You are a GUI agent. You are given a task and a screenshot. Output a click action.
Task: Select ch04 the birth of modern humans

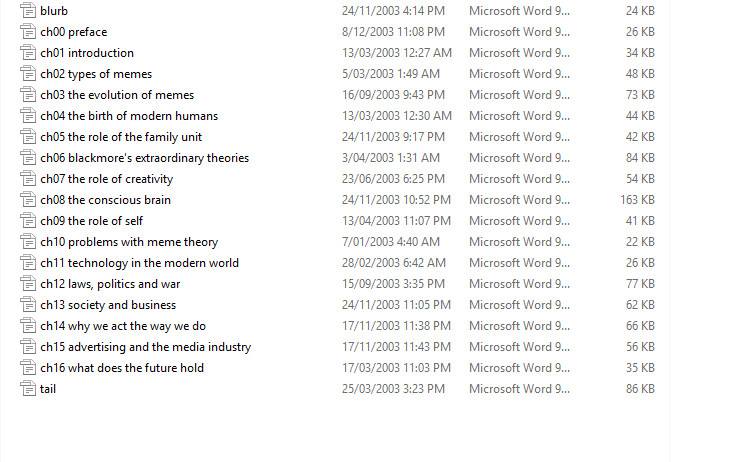pos(128,116)
